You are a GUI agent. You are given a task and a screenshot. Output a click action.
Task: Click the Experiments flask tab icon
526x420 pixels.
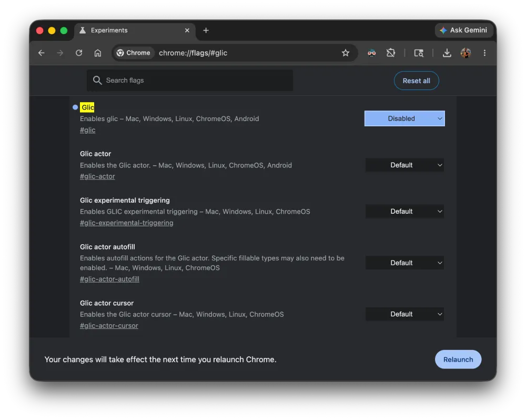83,31
